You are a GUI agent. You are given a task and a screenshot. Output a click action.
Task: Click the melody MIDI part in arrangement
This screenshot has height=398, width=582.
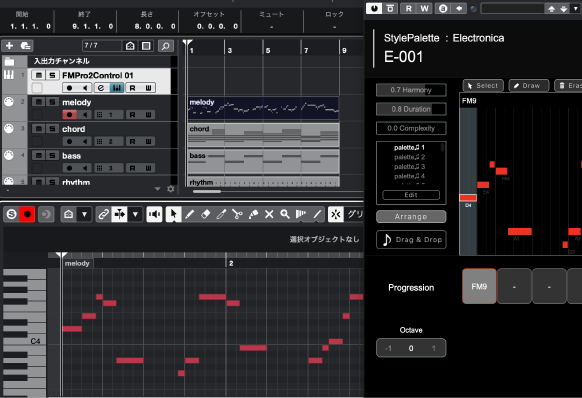263,108
